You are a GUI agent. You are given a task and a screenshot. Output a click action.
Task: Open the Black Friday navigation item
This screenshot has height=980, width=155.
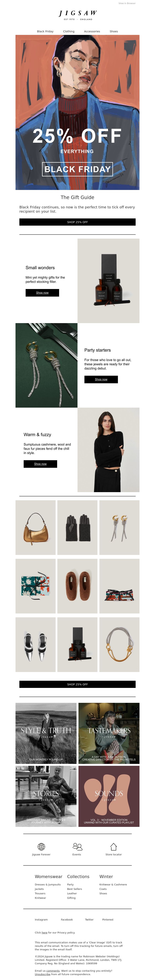click(45, 32)
